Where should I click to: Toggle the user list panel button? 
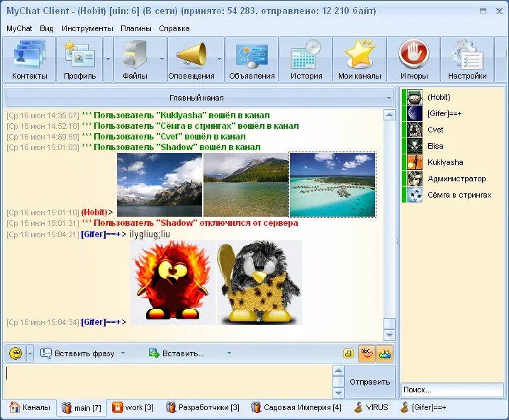(x=384, y=353)
